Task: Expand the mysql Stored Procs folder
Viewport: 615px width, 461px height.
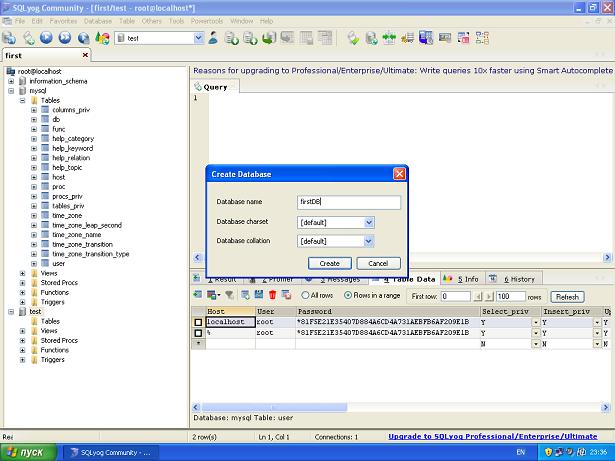Action: click(x=22, y=282)
